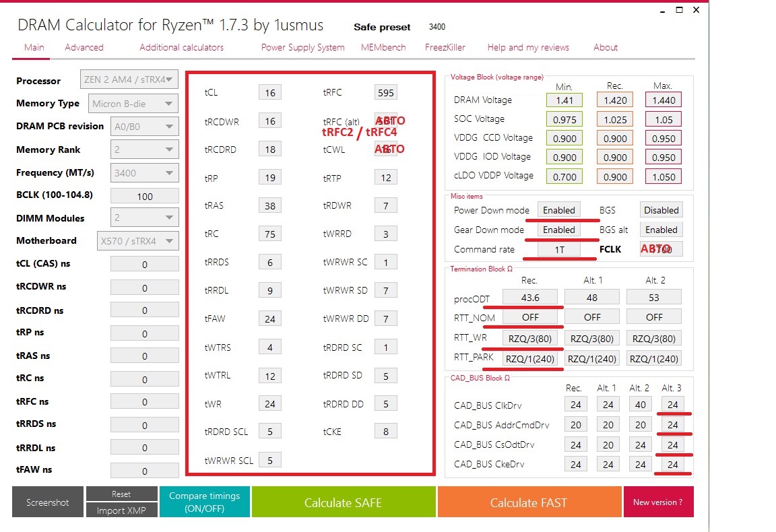Select the tCL value 16
This screenshot has width=776, height=532.
[269, 92]
